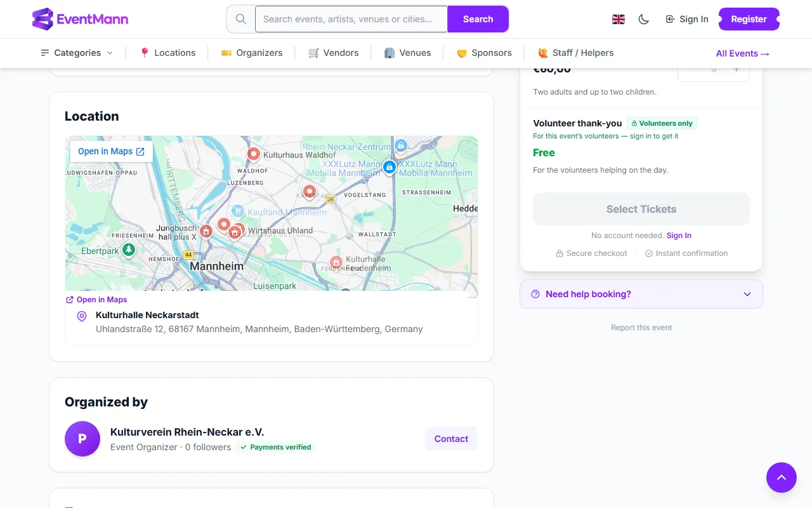Click Sign In in the header
Viewport: 812px width, 508px height.
click(x=687, y=19)
